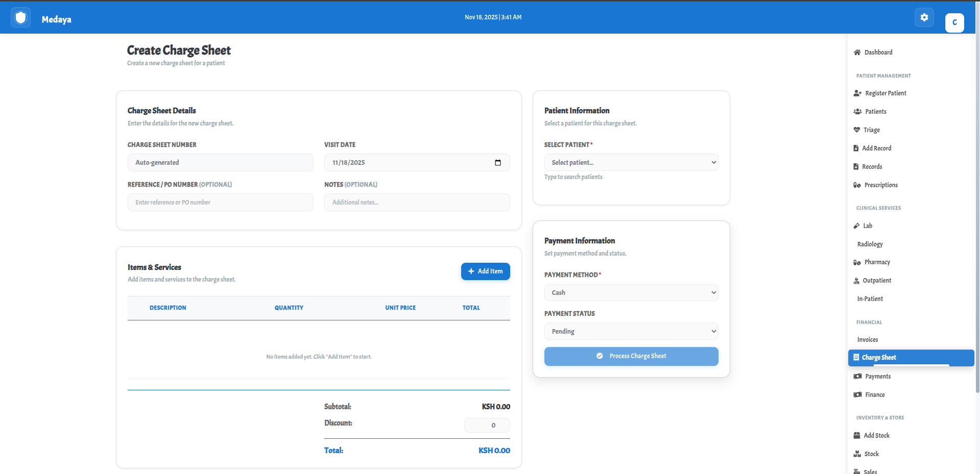Viewport: 980px width, 474px height.
Task: Open the Triage section
Action: [871, 130]
